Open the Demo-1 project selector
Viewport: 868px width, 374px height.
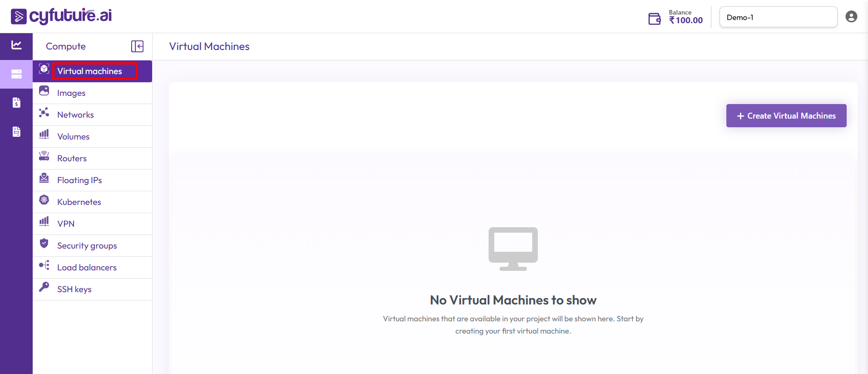coord(778,17)
